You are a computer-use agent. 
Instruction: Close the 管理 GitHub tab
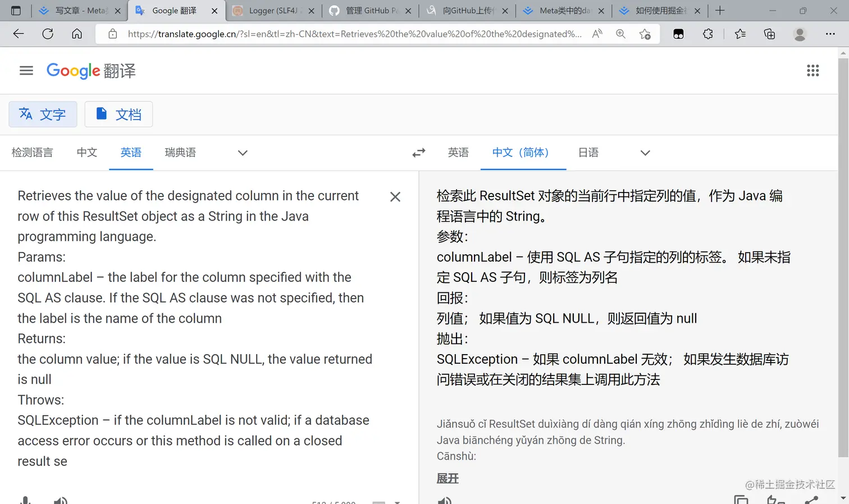coord(408,11)
